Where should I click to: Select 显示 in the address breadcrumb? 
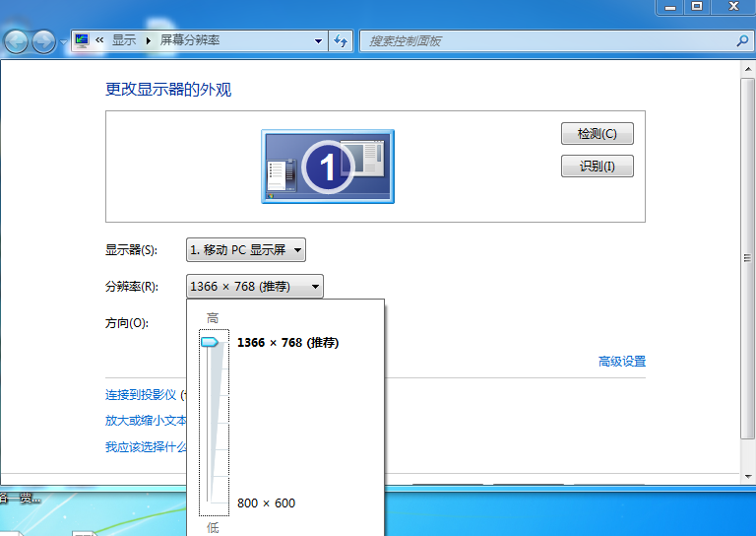(124, 40)
